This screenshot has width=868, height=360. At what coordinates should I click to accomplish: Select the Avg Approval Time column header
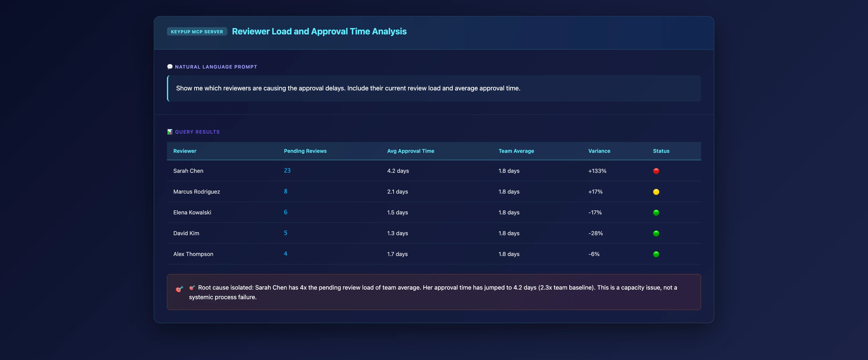(x=411, y=151)
